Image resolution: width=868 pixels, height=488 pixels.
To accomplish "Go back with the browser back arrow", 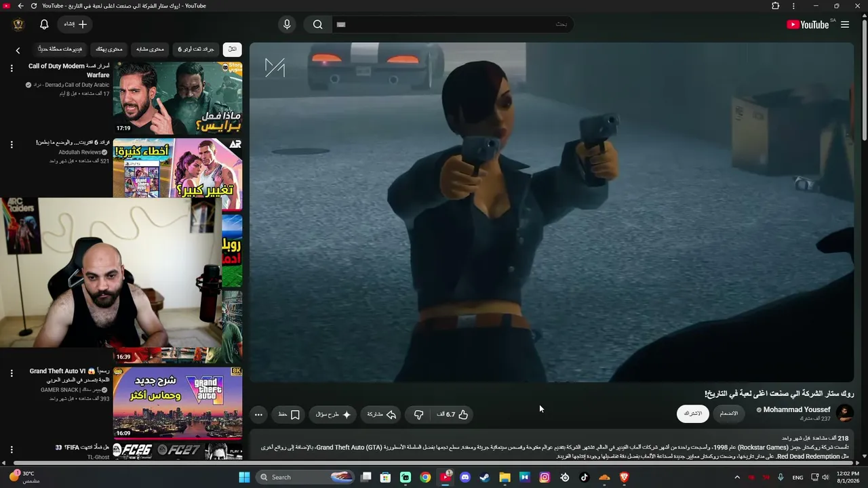I will point(20,6).
